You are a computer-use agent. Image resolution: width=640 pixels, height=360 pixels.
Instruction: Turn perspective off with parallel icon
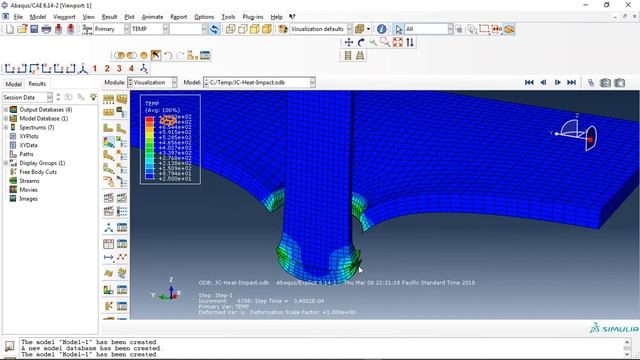(348, 55)
